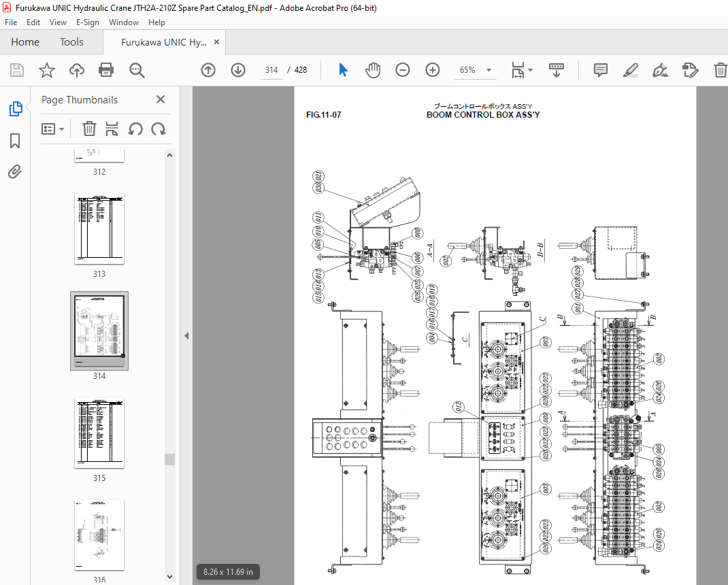Close the Page Thumbnails panel

coord(161,99)
